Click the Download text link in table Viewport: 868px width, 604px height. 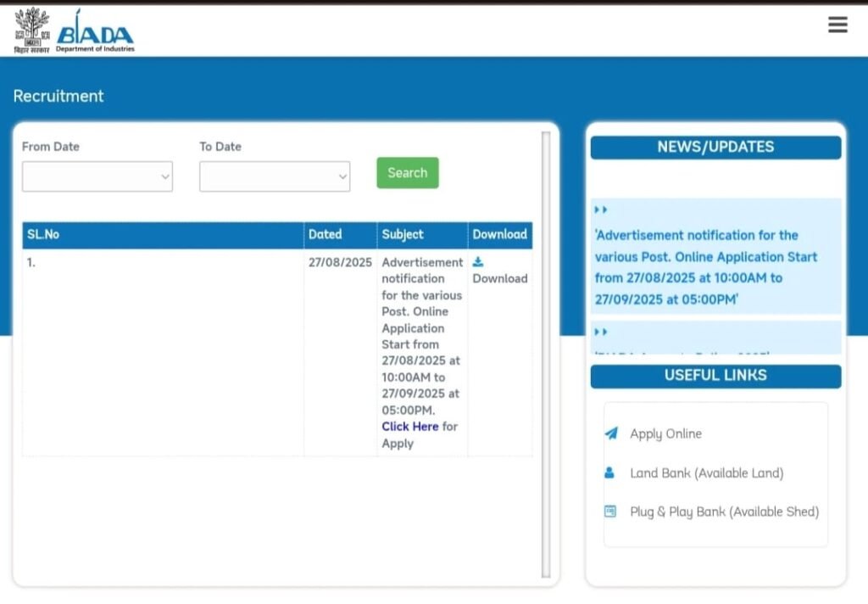(x=500, y=278)
